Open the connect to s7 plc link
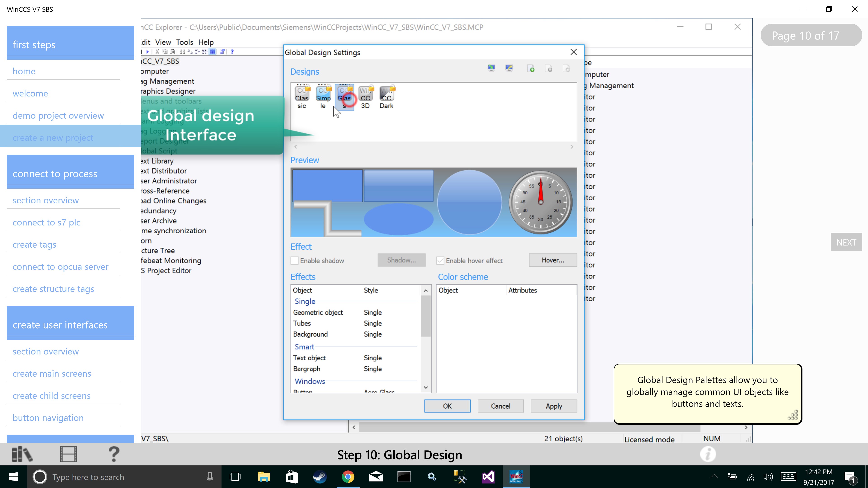The width and height of the screenshot is (868, 488). point(47,222)
